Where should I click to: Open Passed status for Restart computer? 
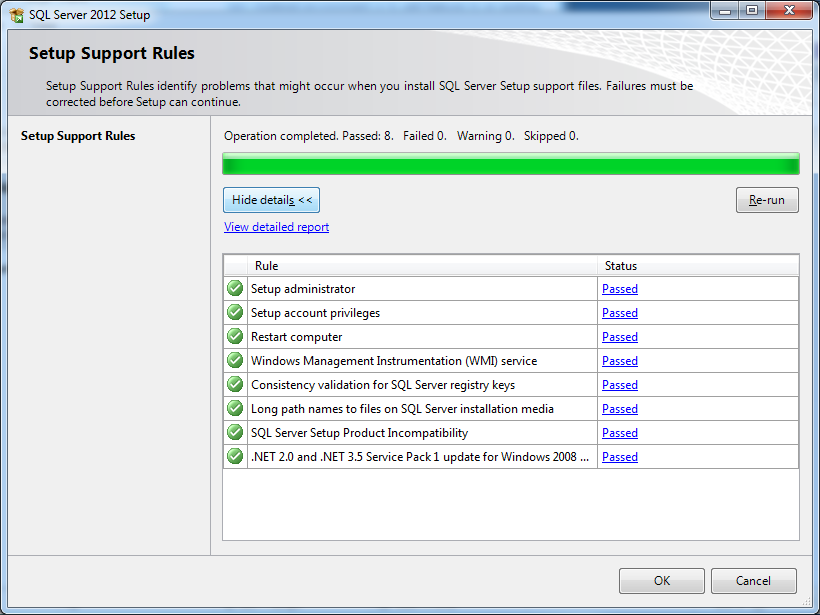(620, 337)
